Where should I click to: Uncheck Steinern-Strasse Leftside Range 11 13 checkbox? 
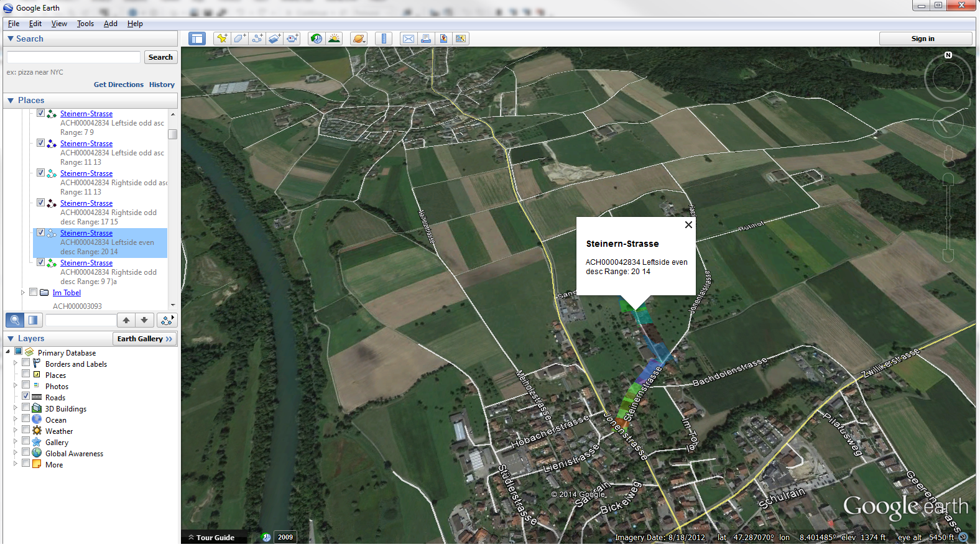pyautogui.click(x=40, y=143)
